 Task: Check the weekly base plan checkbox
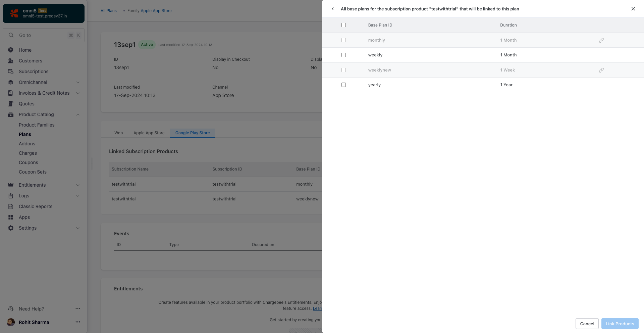tap(343, 55)
